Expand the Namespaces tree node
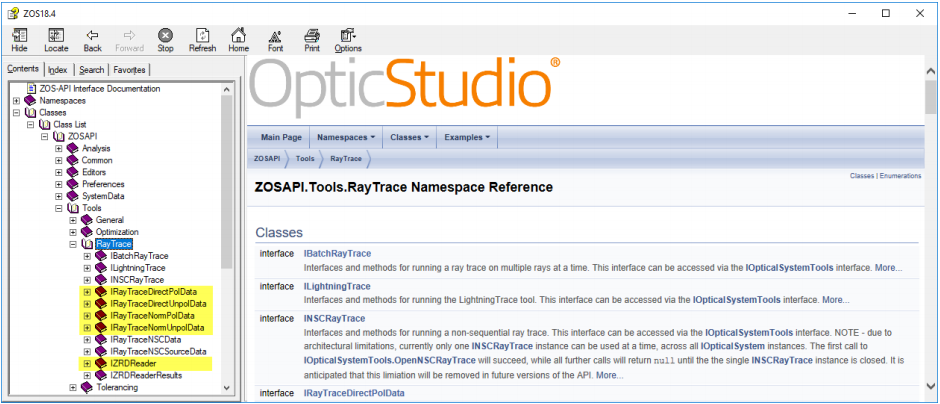 tap(17, 101)
